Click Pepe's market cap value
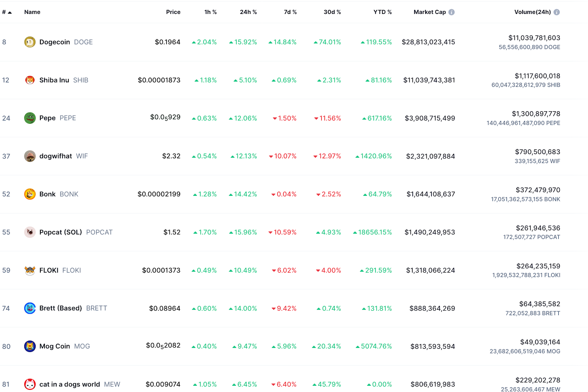The image size is (588, 392). pyautogui.click(x=430, y=118)
